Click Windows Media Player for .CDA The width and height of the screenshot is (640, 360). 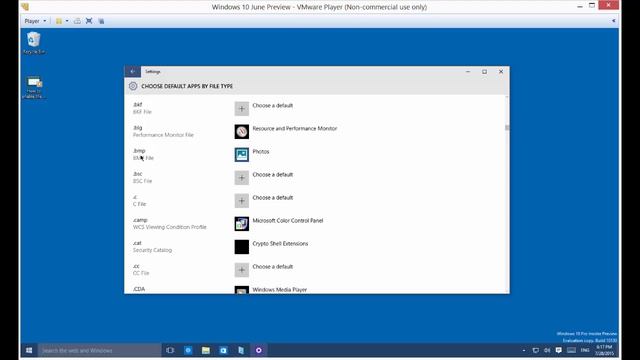(279, 289)
